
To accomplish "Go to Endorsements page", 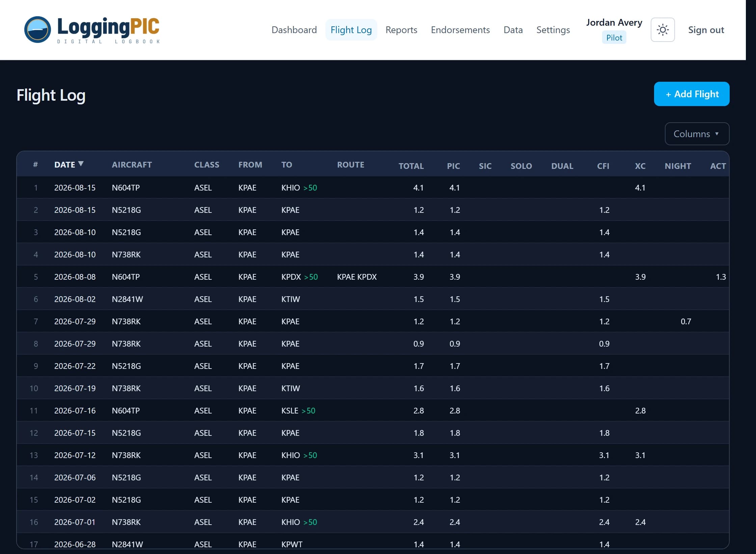I will tap(460, 30).
